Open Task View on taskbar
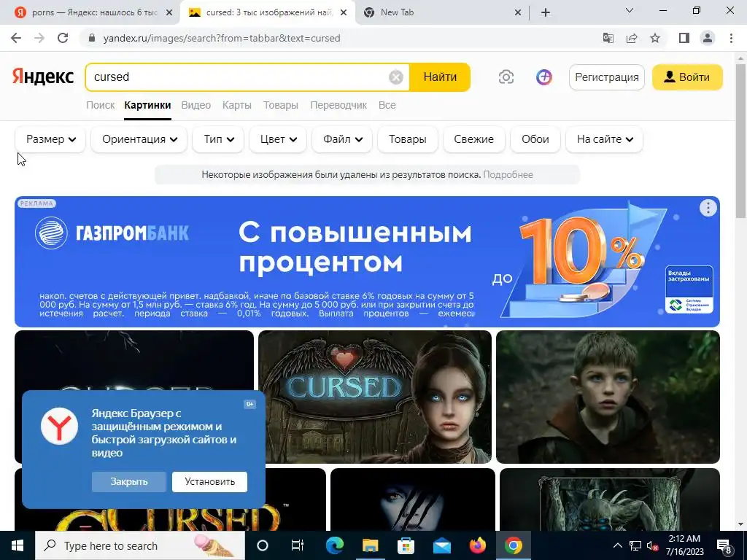 [x=298, y=545]
